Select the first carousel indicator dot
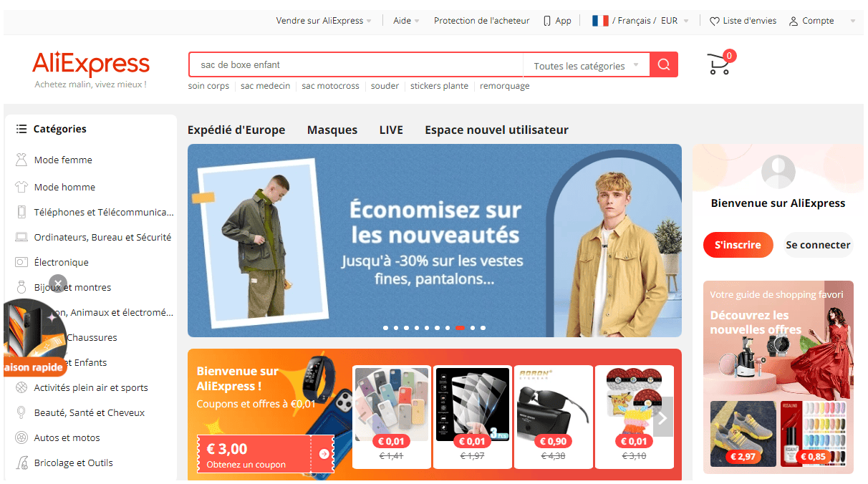Viewport: 868px width, 484px height. coord(385,328)
